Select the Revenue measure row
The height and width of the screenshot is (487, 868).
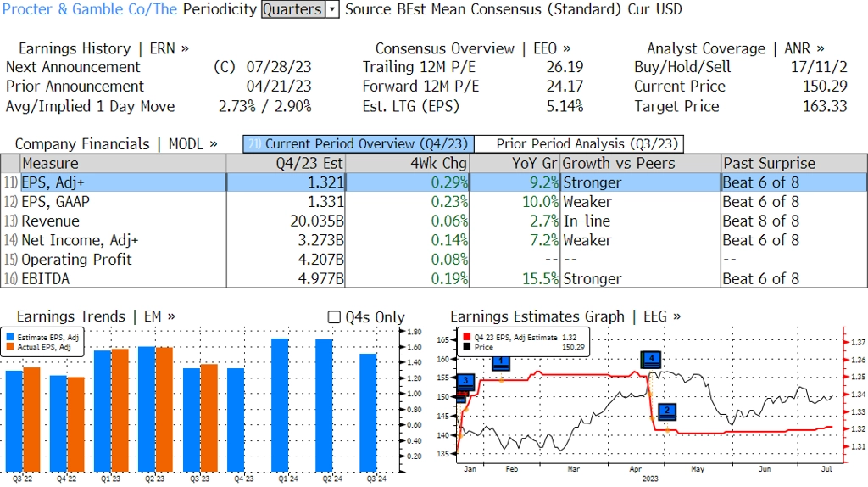pyautogui.click(x=434, y=221)
